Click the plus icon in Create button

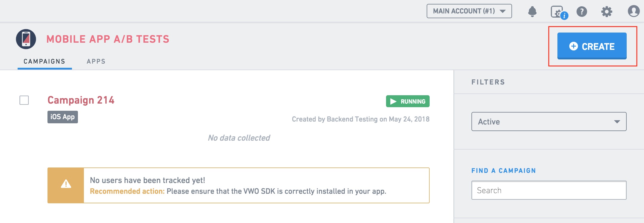click(x=573, y=46)
